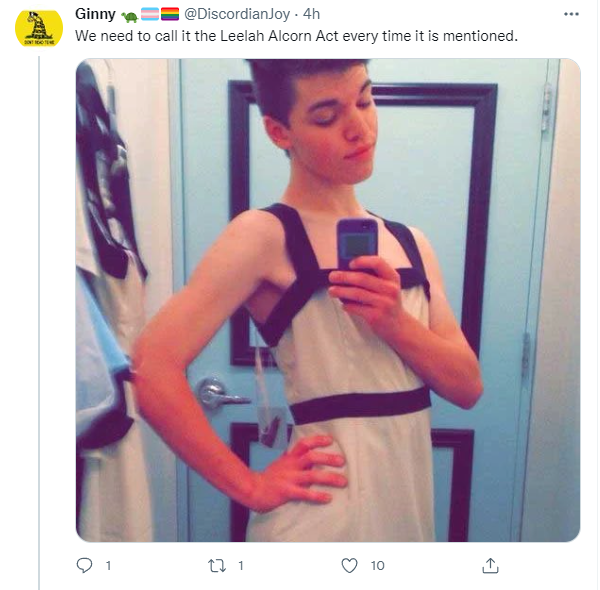Screen dimensions: 600x590
Task: Like the tweet with the heart icon
Action: pyautogui.click(x=349, y=566)
